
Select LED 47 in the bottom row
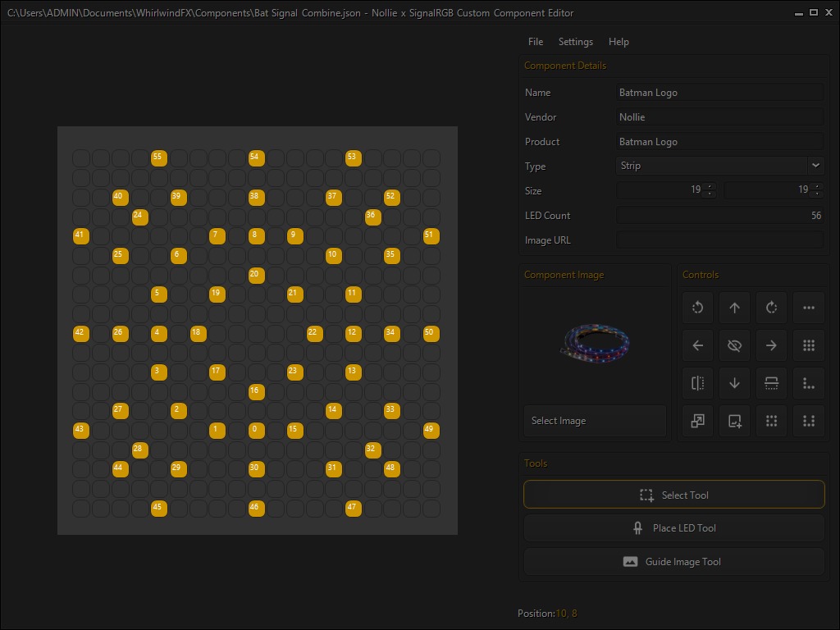click(353, 508)
